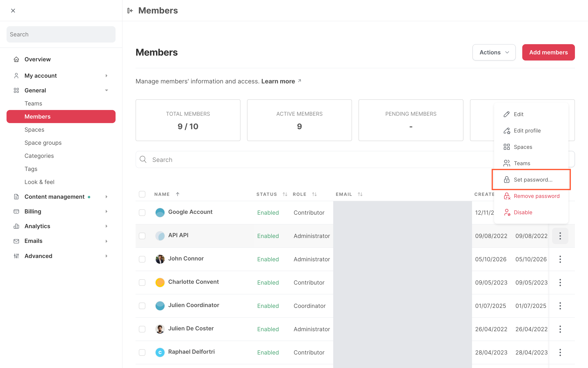The height and width of the screenshot is (368, 588).
Task: Sort by Email column arrows
Action: pos(360,194)
